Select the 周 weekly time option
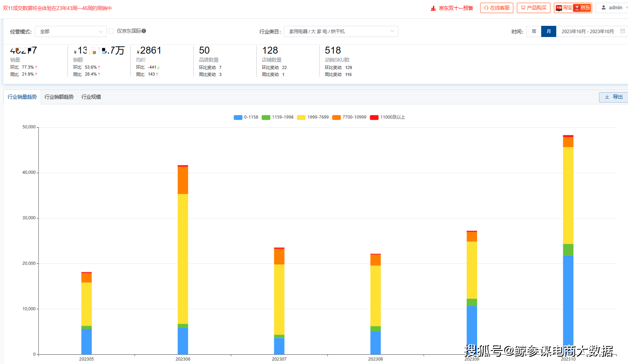This screenshot has width=628, height=364. coord(534,31)
